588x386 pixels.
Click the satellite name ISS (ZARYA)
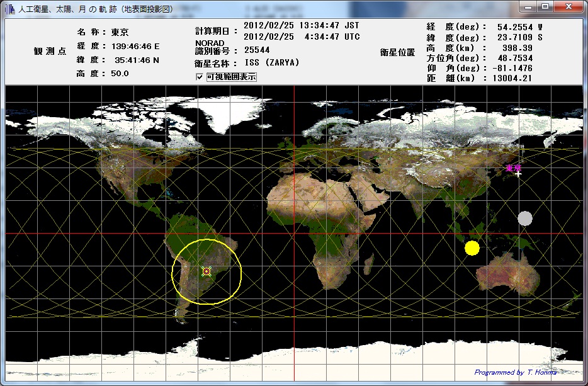pyautogui.click(x=272, y=62)
